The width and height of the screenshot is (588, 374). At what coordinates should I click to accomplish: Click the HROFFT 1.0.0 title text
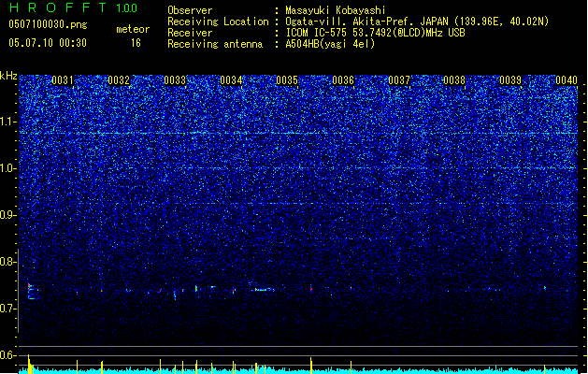point(74,7)
